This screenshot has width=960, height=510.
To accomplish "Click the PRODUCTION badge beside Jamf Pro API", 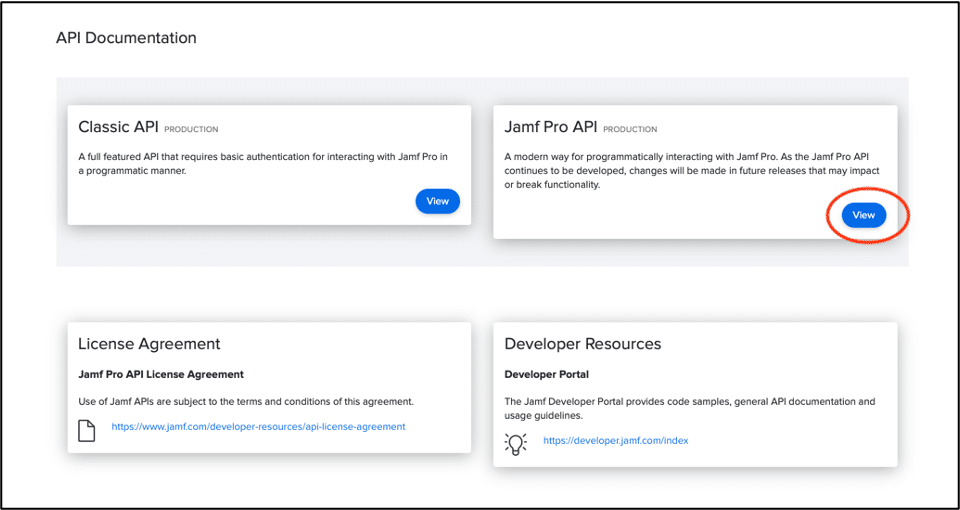I will [x=630, y=129].
